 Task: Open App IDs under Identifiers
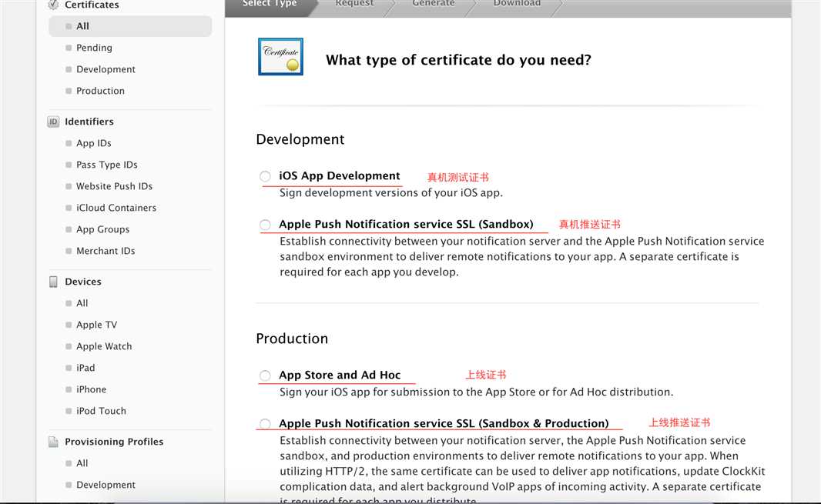93,143
